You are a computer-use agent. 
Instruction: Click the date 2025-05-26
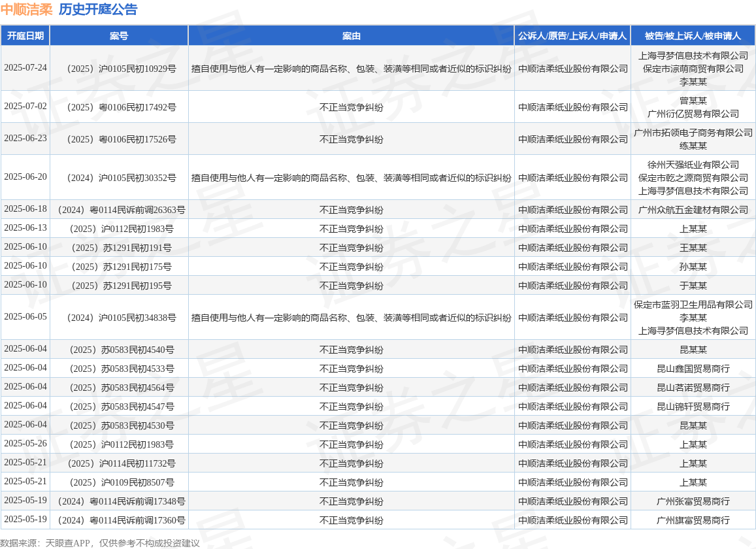[x=25, y=443]
